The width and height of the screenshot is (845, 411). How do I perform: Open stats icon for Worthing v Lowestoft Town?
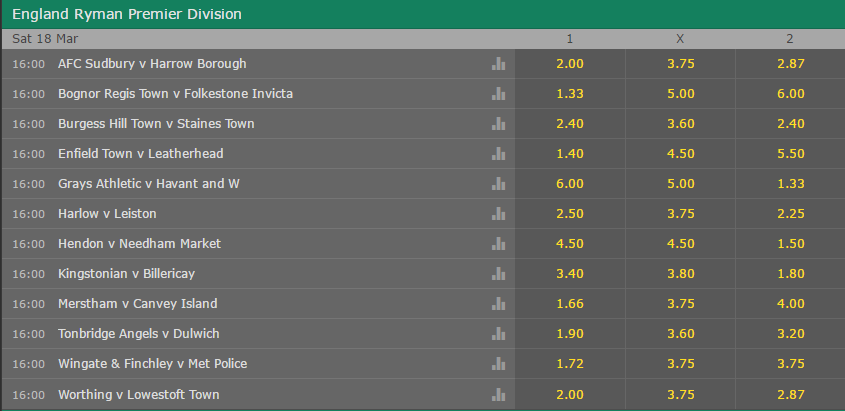(x=498, y=394)
